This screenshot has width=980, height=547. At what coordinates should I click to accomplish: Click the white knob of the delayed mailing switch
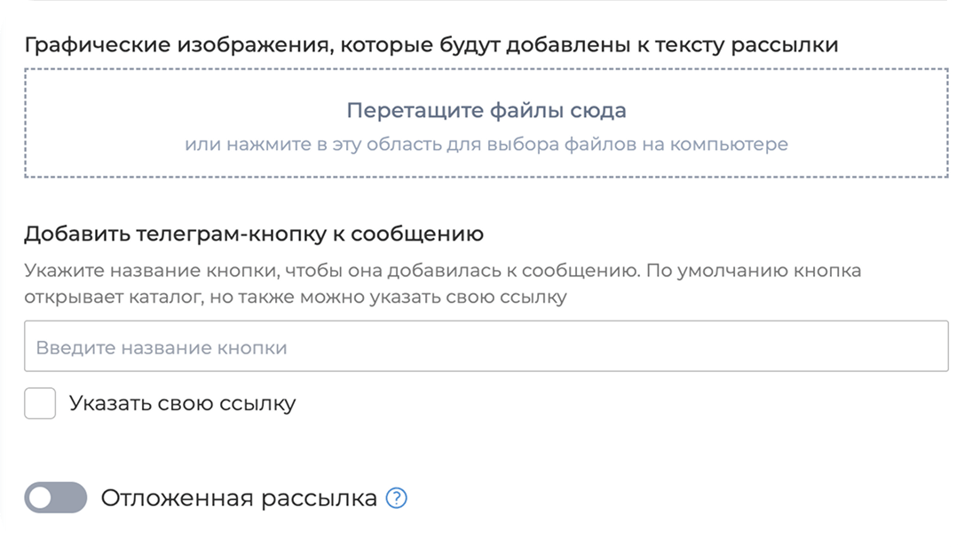click(41, 498)
